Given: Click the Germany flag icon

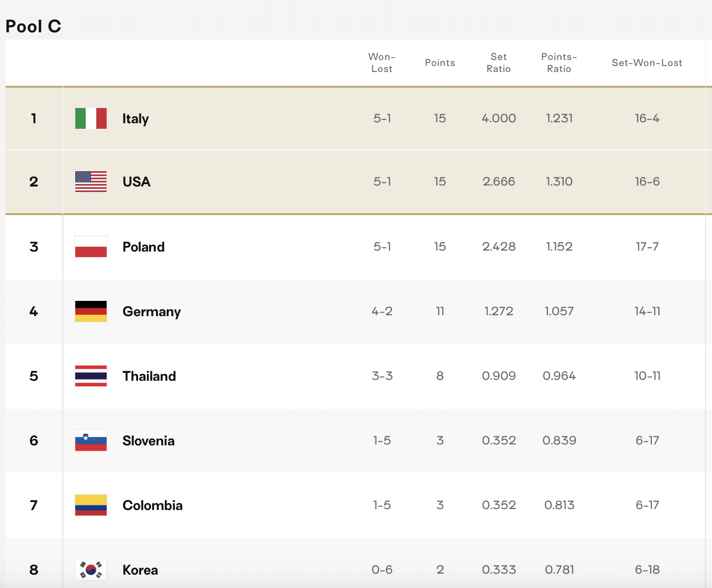Looking at the screenshot, I should pos(91,312).
